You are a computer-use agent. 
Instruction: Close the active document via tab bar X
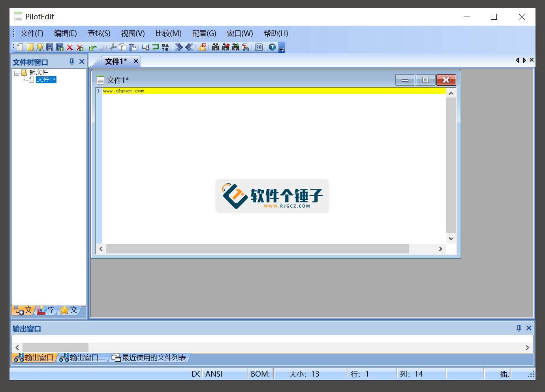(532, 60)
